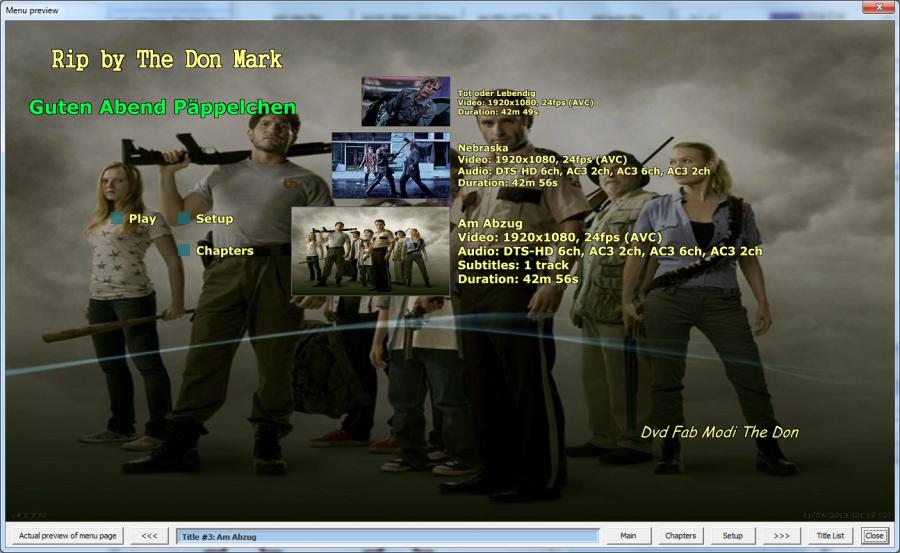Click the 'Guten Abend Päppelchen' green text
The width and height of the screenshot is (900, 553).
click(162, 107)
